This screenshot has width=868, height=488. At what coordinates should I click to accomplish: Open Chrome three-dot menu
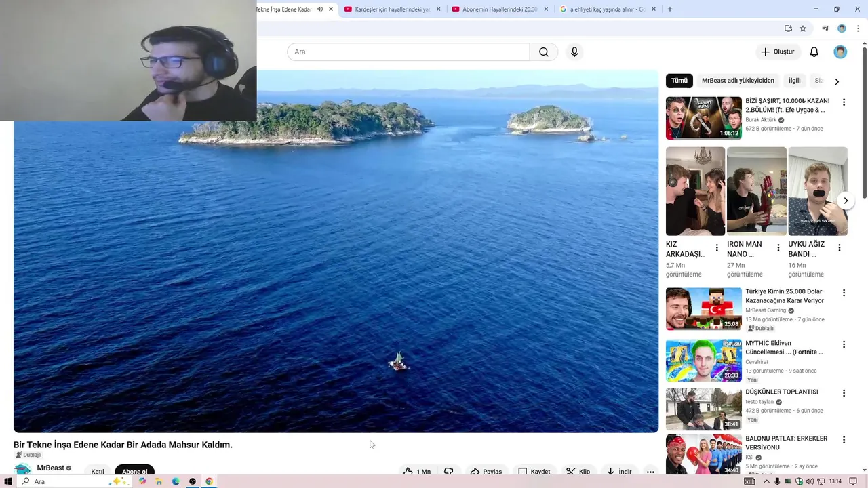tap(858, 28)
